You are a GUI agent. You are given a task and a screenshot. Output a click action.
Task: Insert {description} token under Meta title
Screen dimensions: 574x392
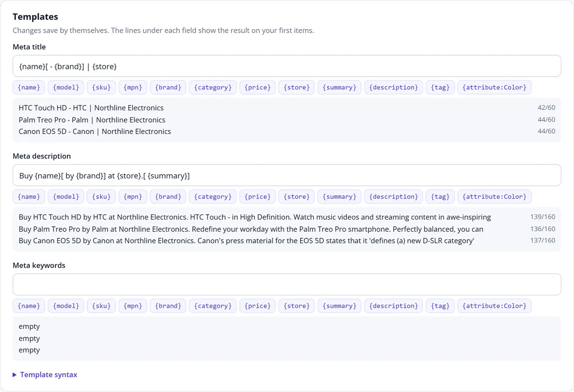point(394,87)
